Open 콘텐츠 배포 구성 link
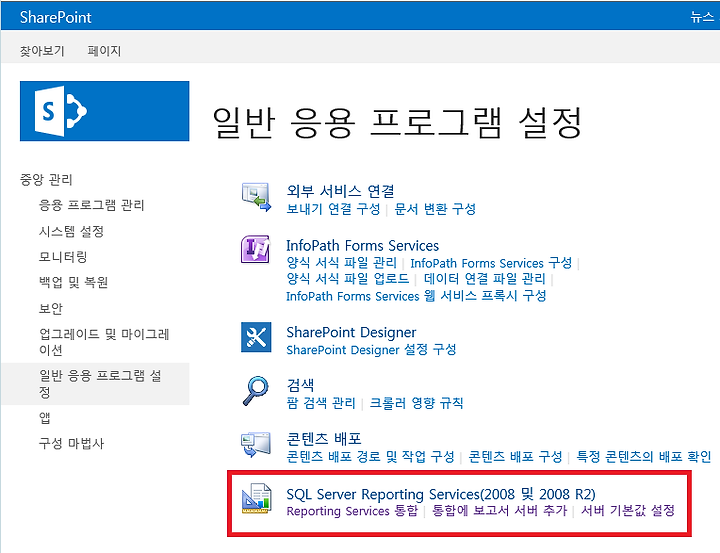This screenshot has height=553, width=720. point(515,457)
